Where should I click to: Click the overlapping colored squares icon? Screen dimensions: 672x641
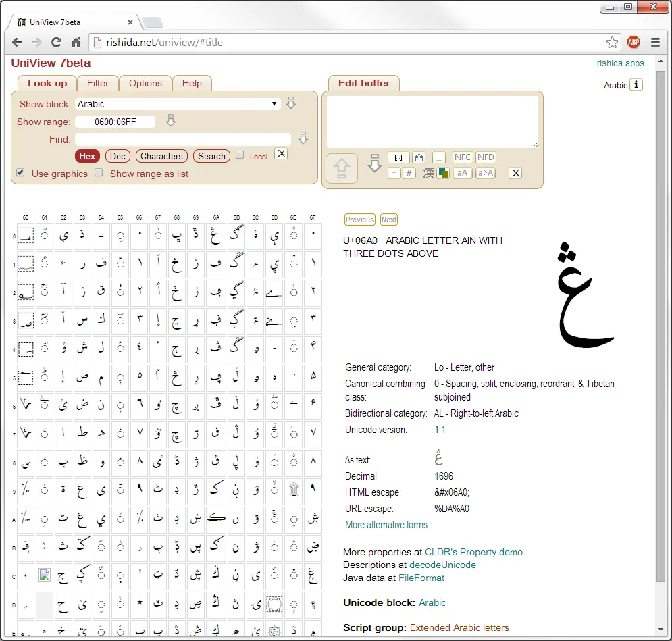[443, 173]
